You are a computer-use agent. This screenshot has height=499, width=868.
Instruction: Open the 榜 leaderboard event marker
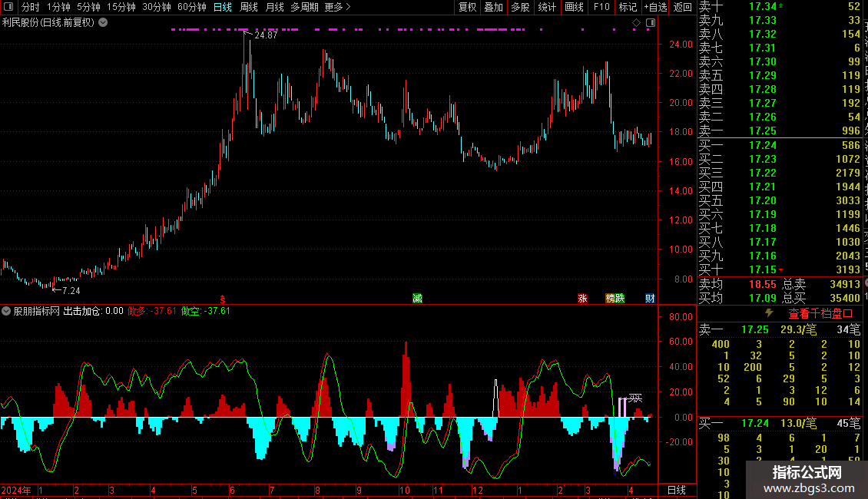(610, 299)
